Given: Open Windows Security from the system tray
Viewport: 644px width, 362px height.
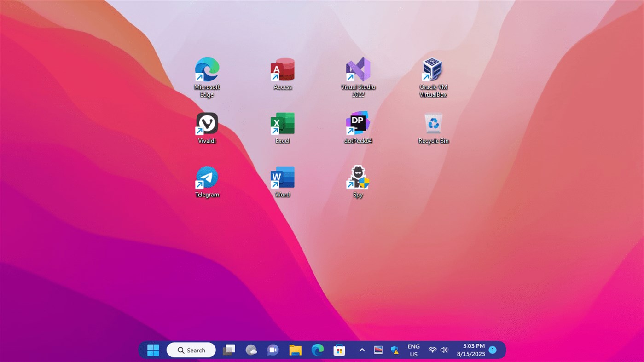Looking at the screenshot, I should pos(395,350).
